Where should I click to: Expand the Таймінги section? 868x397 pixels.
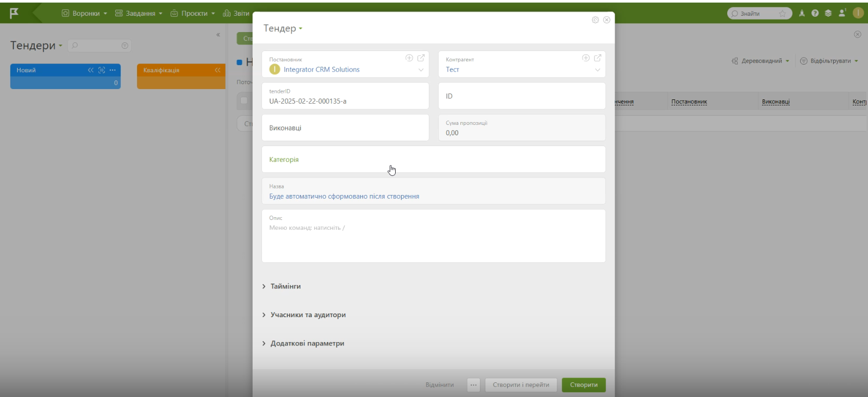point(285,286)
